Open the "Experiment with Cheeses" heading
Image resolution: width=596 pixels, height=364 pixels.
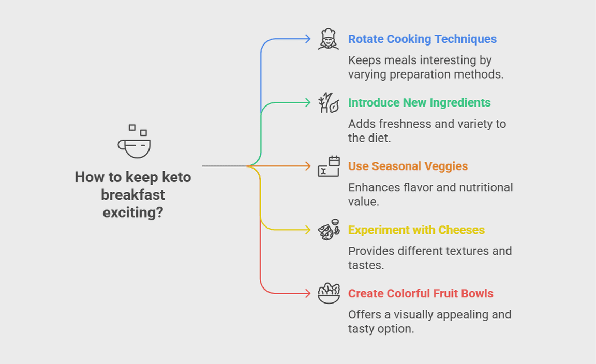[416, 230]
